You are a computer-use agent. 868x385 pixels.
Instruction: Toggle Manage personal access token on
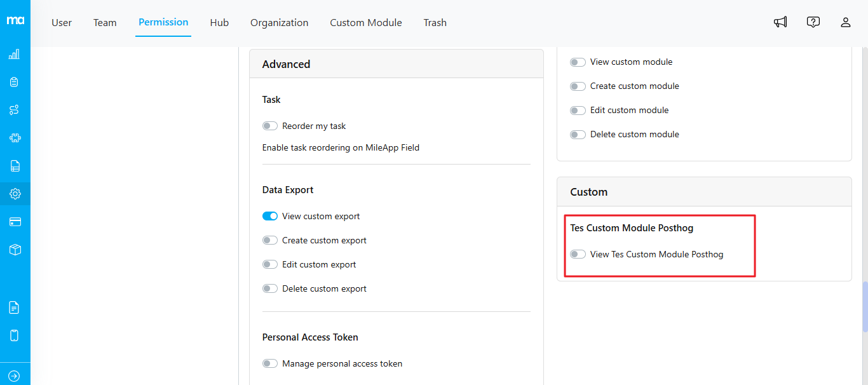(270, 363)
